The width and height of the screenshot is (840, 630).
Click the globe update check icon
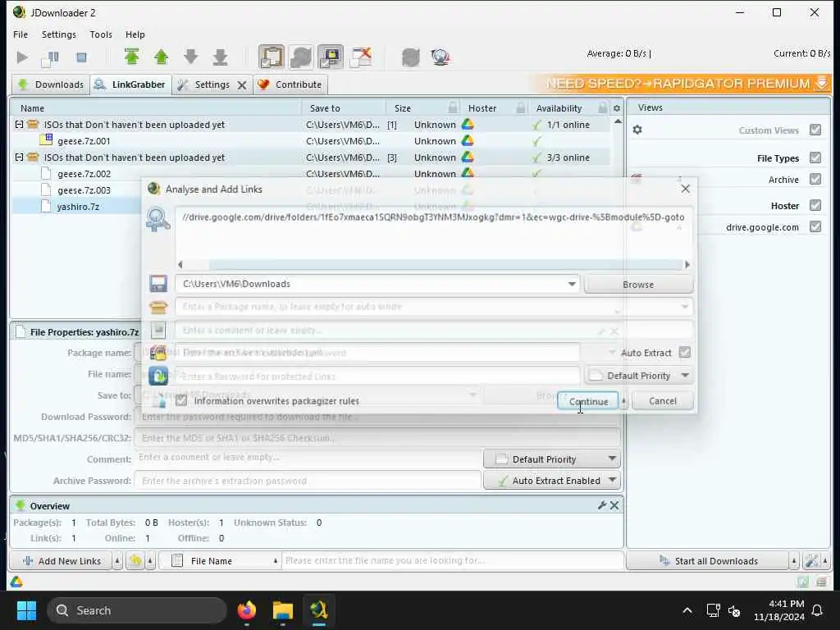(x=441, y=57)
